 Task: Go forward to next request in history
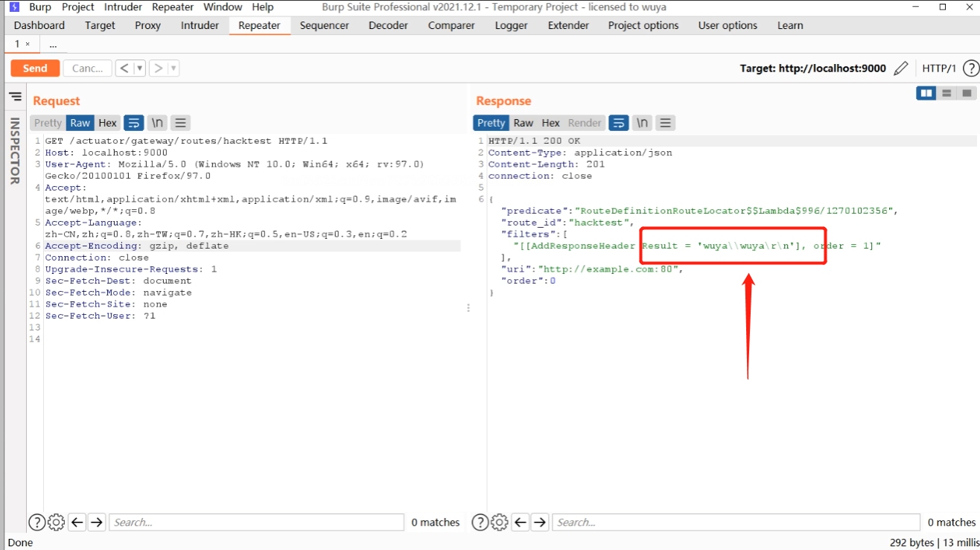point(158,68)
